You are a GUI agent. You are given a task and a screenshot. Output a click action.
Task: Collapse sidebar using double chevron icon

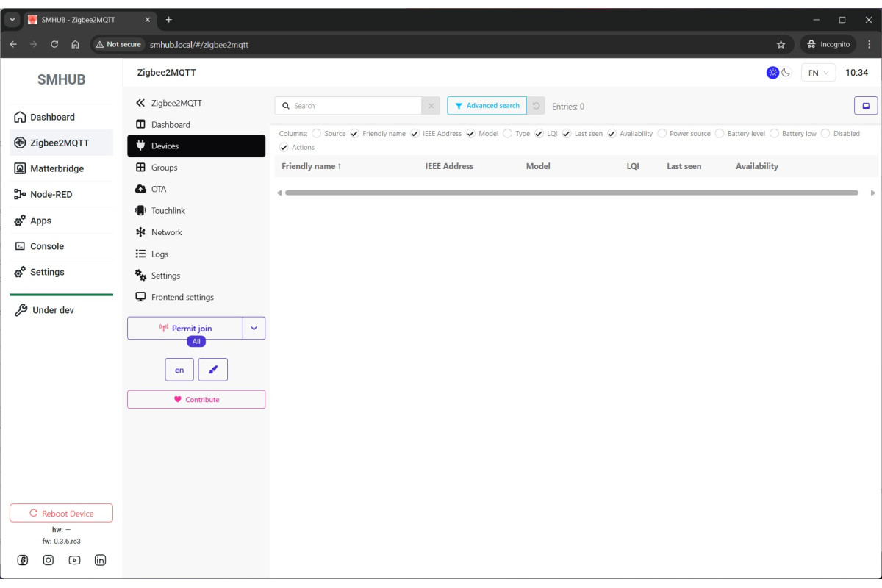(141, 103)
